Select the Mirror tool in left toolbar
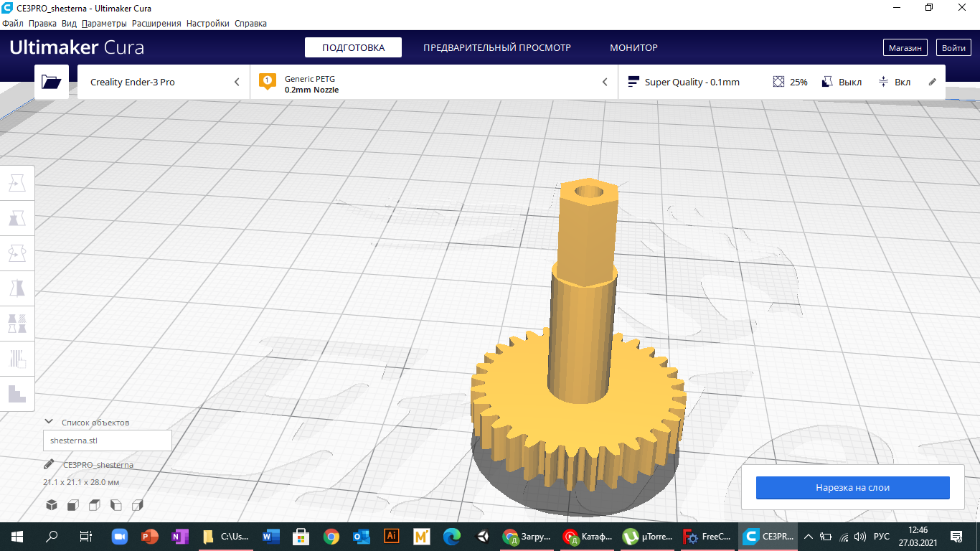Viewport: 980px width, 551px height. (x=17, y=288)
